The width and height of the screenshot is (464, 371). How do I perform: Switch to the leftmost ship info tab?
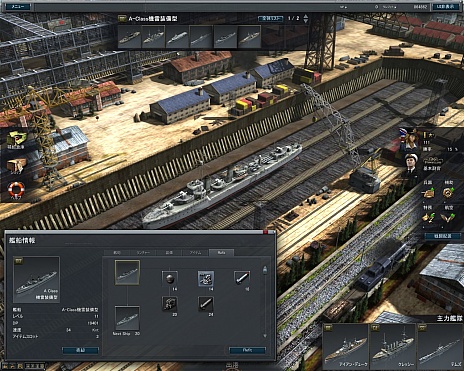click(x=117, y=253)
